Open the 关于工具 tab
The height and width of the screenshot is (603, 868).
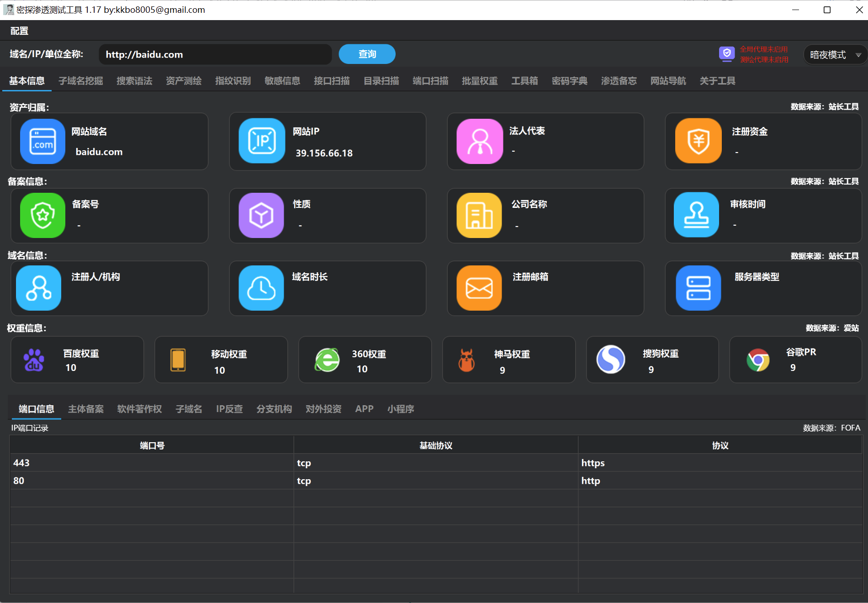718,81
